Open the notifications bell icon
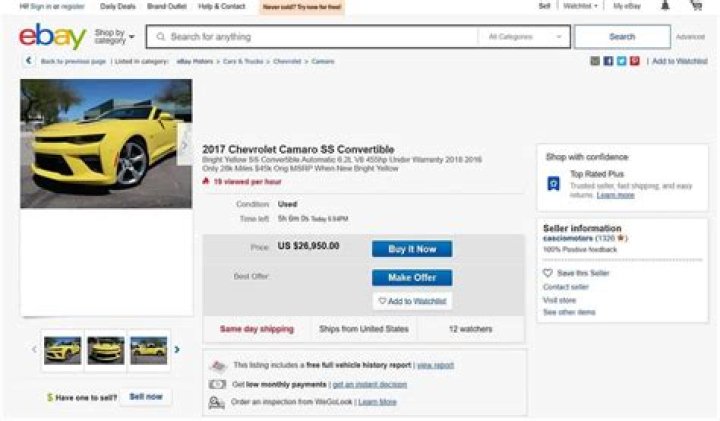This screenshot has height=421, width=720. pyautogui.click(x=666, y=6)
